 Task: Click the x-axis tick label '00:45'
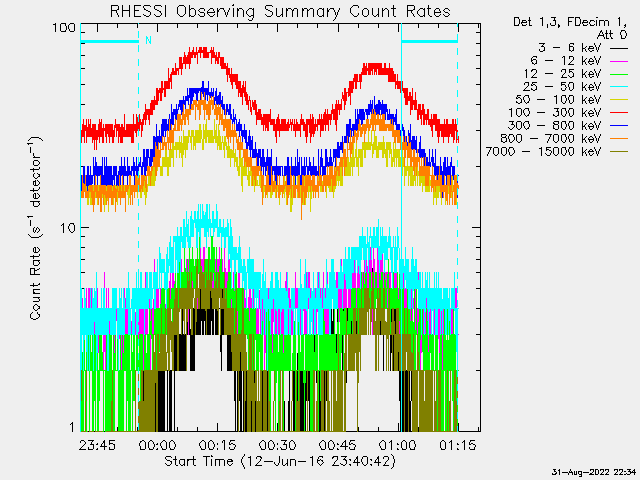[x=338, y=445]
